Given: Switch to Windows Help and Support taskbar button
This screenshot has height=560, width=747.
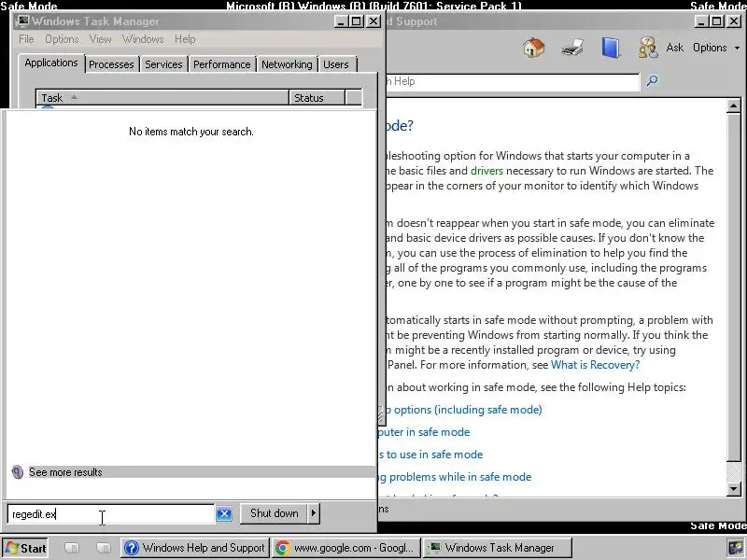Looking at the screenshot, I should coord(195,548).
